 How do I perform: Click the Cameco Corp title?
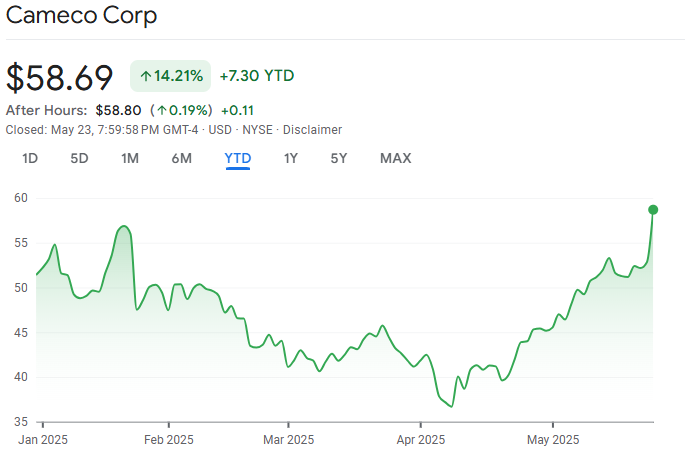(x=81, y=17)
